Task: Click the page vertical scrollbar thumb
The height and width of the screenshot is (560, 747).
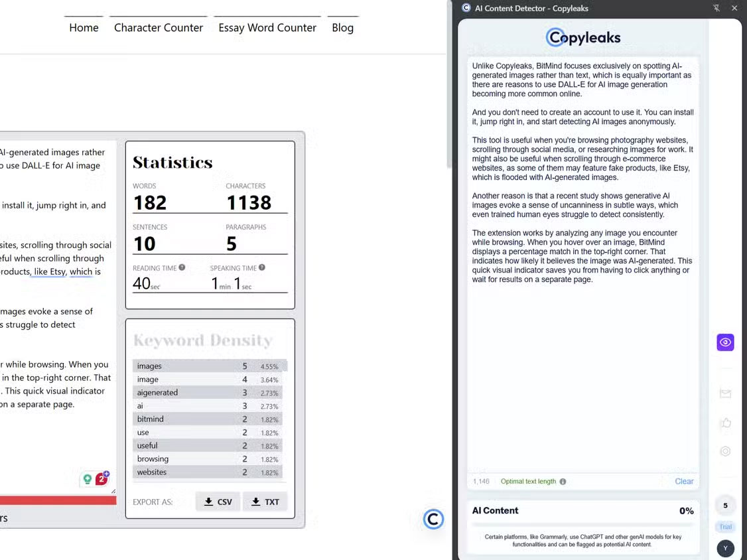Action: (448, 84)
